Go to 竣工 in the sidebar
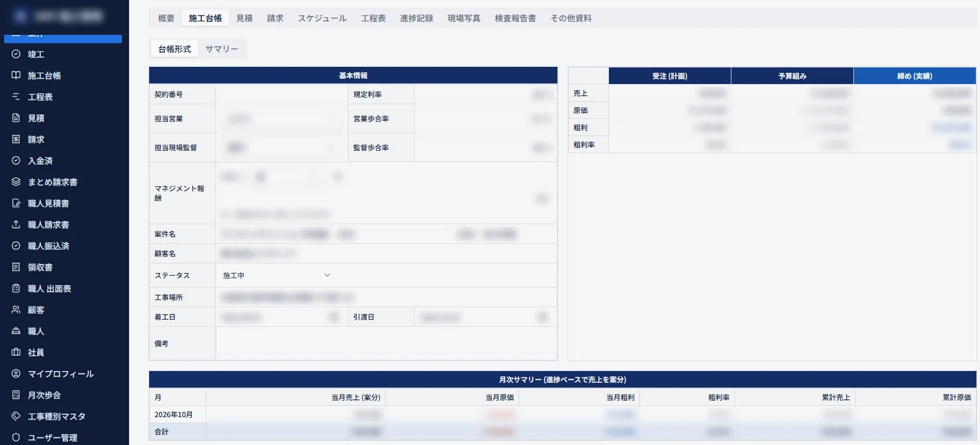980x445 pixels. (x=64, y=54)
